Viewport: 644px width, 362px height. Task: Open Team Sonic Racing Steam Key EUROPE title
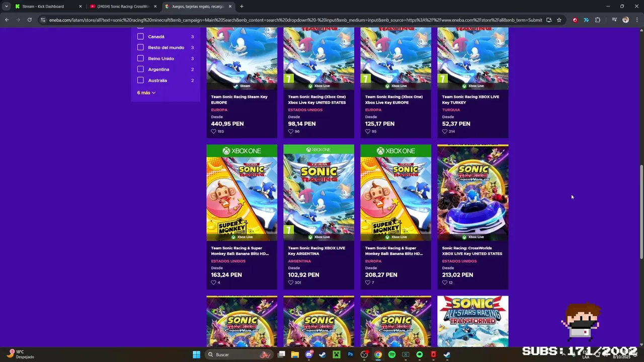coord(239,100)
